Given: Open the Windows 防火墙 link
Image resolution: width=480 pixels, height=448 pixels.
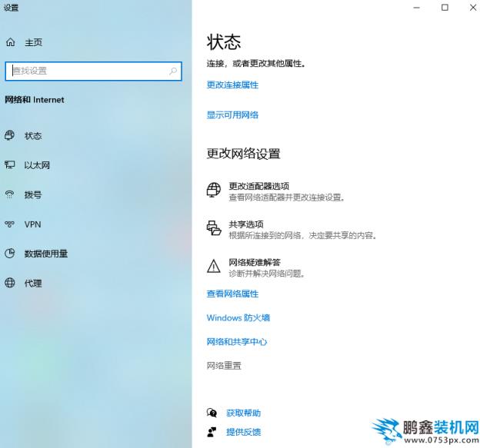Looking at the screenshot, I should tap(238, 317).
